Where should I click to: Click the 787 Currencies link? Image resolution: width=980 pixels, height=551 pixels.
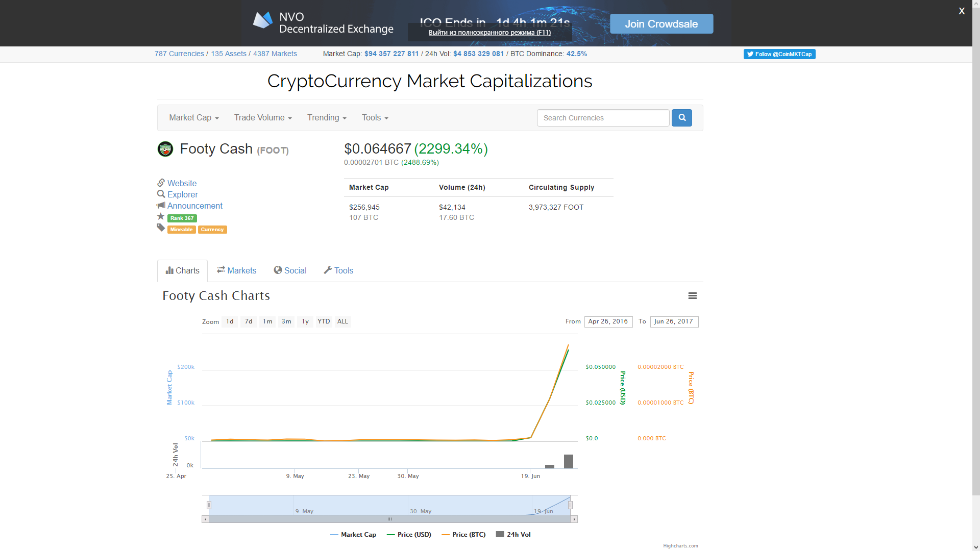point(179,54)
